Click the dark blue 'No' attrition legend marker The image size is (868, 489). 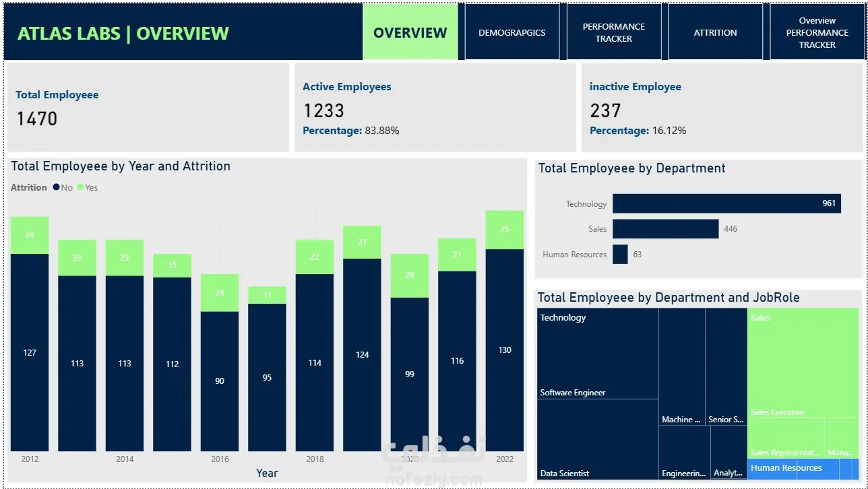click(x=57, y=187)
